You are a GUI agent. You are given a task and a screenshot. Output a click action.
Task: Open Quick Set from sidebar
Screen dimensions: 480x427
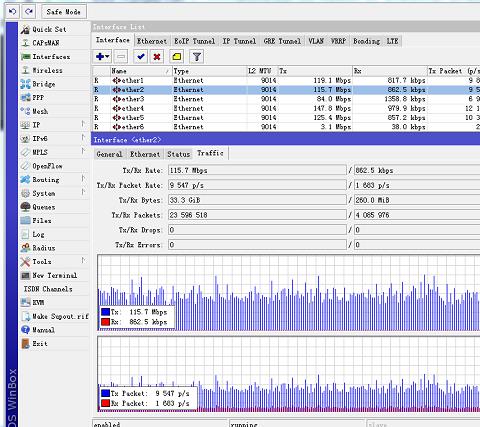(x=49, y=29)
